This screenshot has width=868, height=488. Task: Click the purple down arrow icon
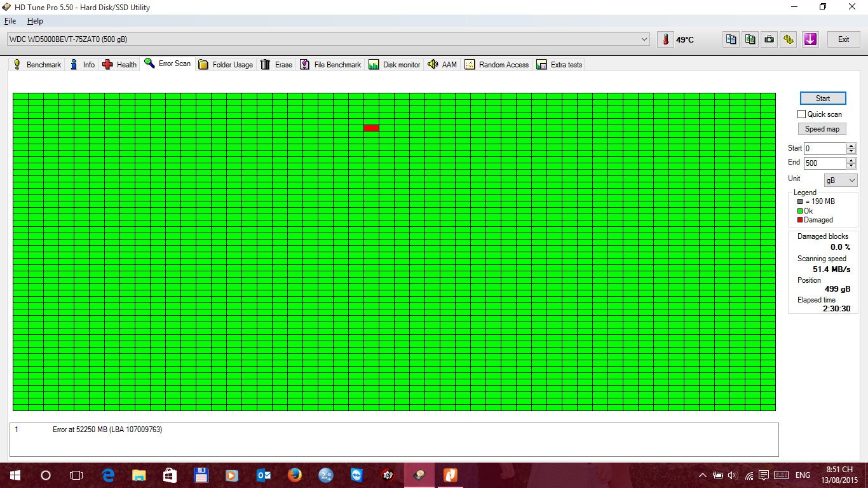coord(810,39)
